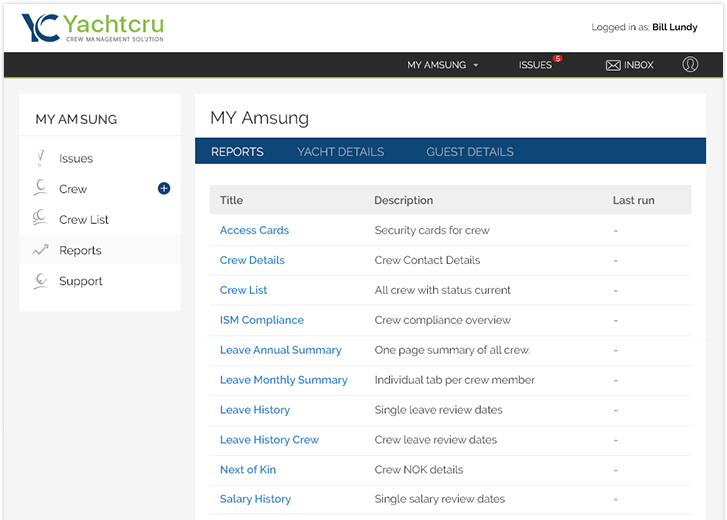Image resolution: width=727 pixels, height=520 pixels.
Task: Click 'Crew Contact Details' description
Action: point(427,260)
